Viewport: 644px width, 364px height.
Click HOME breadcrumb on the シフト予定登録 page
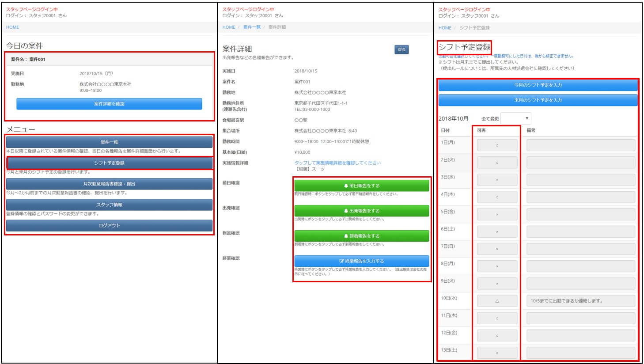[x=445, y=28]
